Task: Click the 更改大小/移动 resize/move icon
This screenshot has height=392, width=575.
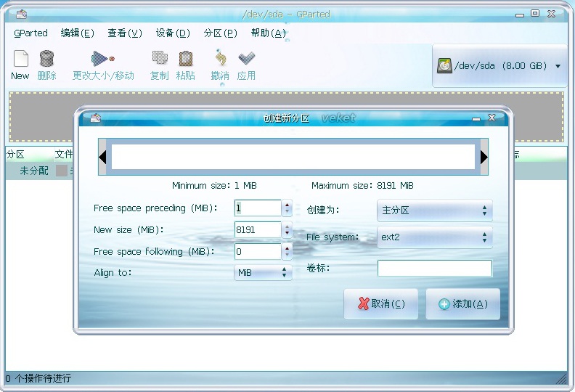Action: click(103, 58)
